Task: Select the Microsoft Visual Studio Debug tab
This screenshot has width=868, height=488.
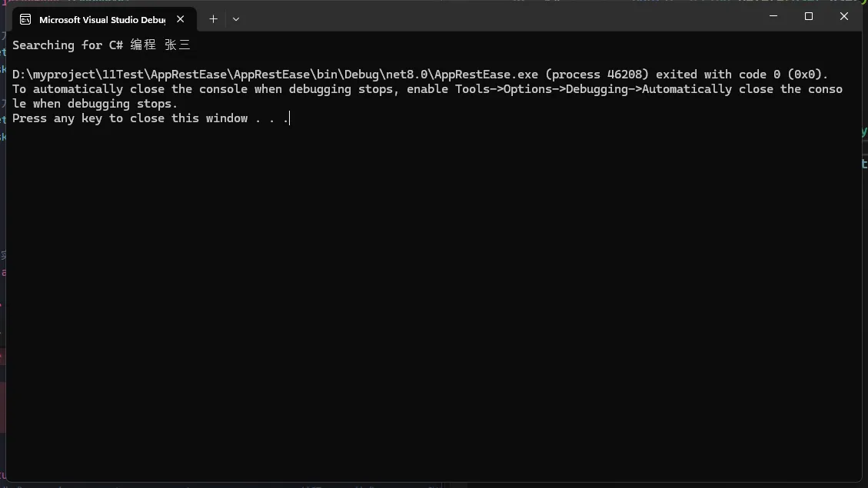Action: click(104, 19)
